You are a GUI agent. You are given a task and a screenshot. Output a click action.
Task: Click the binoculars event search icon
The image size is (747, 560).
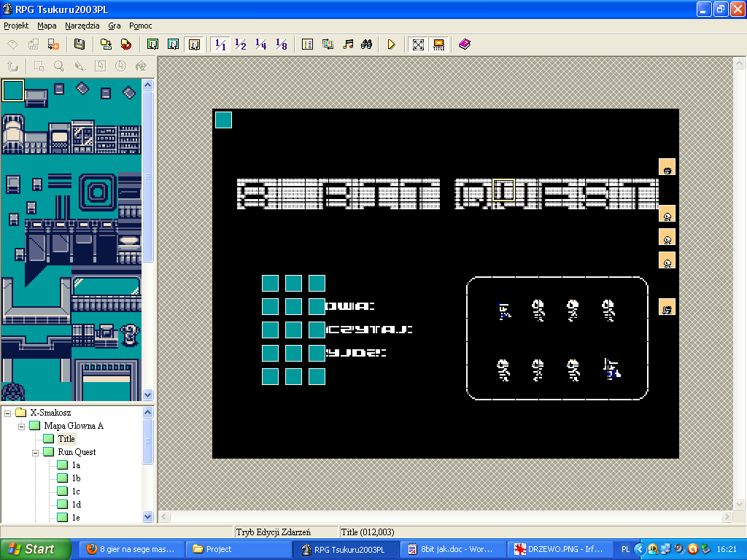[366, 44]
